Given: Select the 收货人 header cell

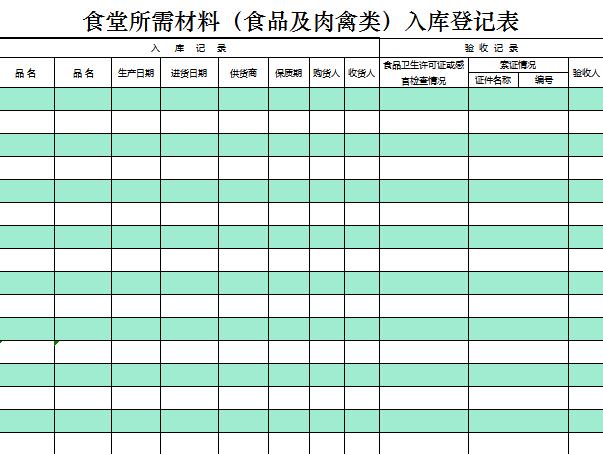Looking at the screenshot, I should (361, 73).
